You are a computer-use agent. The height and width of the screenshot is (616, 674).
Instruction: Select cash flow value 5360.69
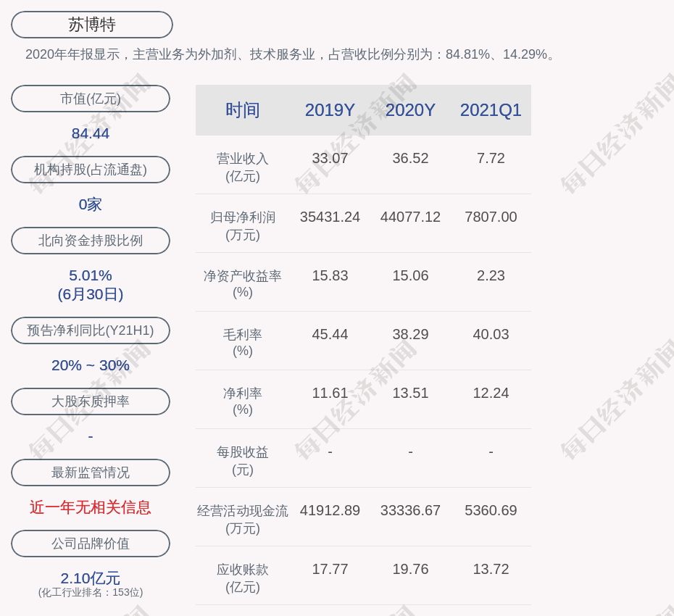491,510
